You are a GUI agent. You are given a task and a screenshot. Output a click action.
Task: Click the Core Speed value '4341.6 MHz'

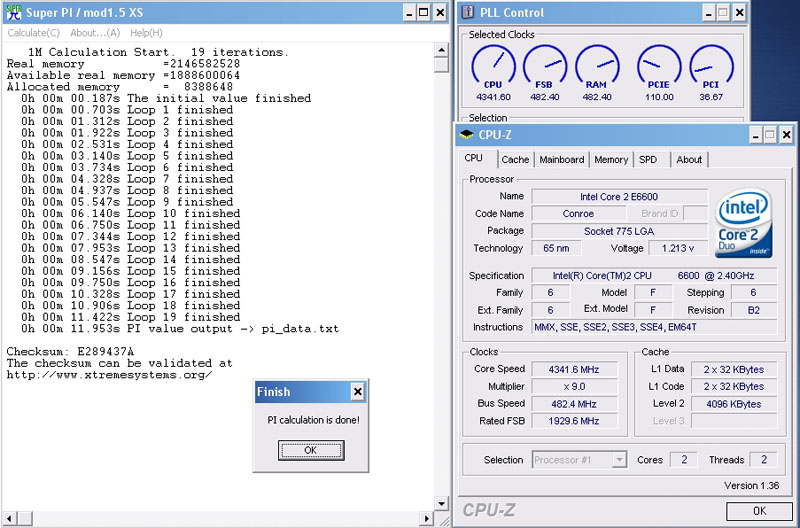[x=574, y=369]
